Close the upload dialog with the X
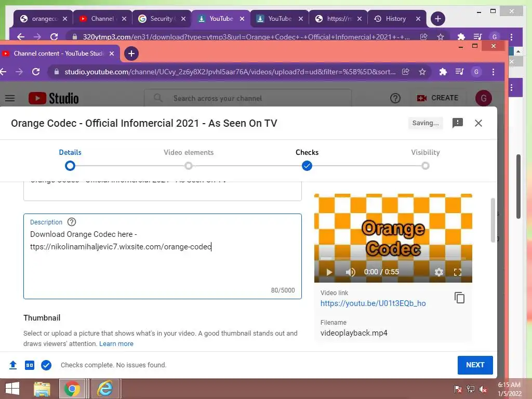Image resolution: width=532 pixels, height=399 pixels. (478, 123)
